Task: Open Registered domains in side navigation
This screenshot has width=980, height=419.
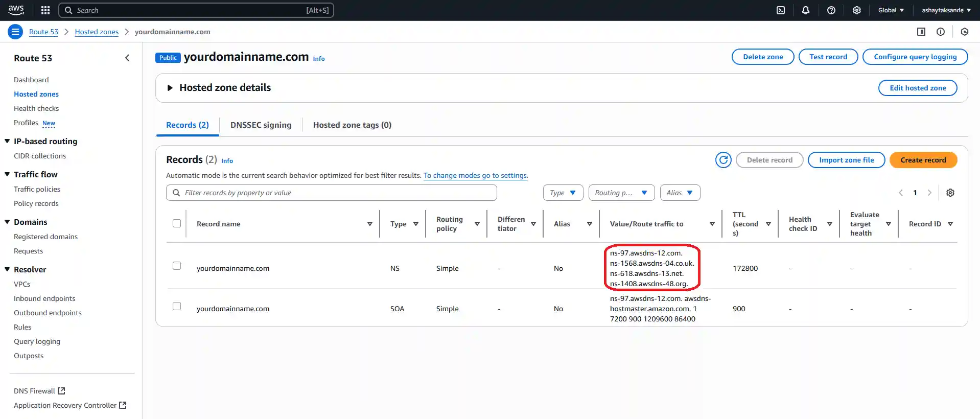Action: pyautogui.click(x=45, y=237)
